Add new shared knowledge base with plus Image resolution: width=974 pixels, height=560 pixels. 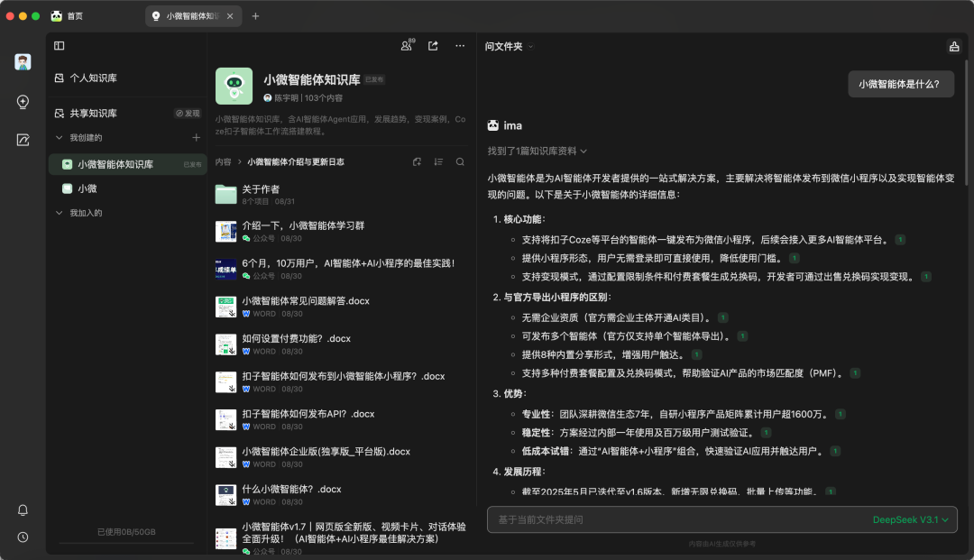coord(197,138)
